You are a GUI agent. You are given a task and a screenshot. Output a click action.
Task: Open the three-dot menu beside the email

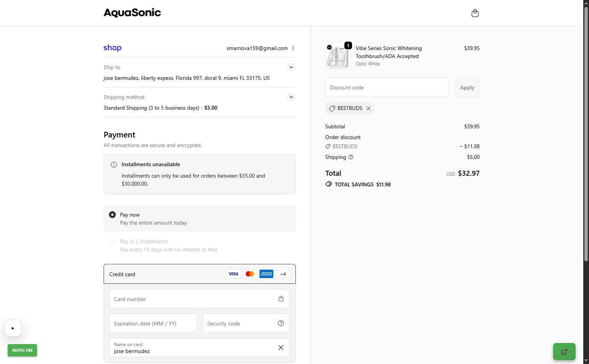point(293,48)
